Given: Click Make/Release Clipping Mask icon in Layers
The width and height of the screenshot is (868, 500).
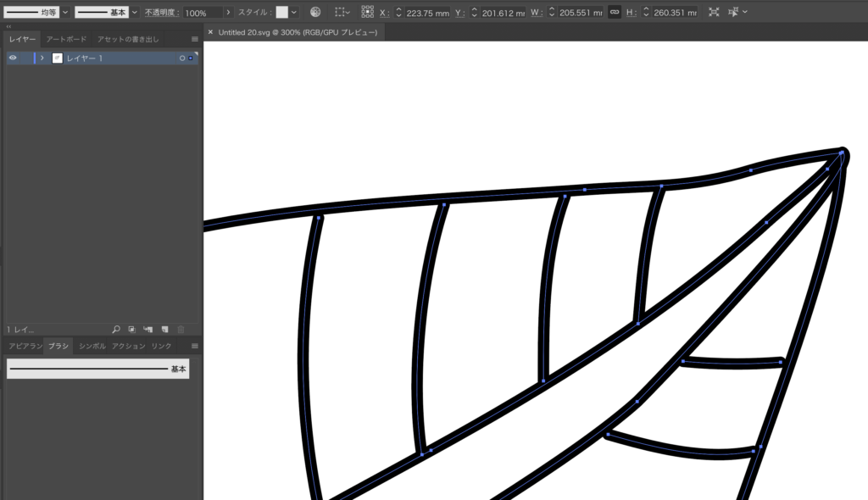Looking at the screenshot, I should coord(132,329).
